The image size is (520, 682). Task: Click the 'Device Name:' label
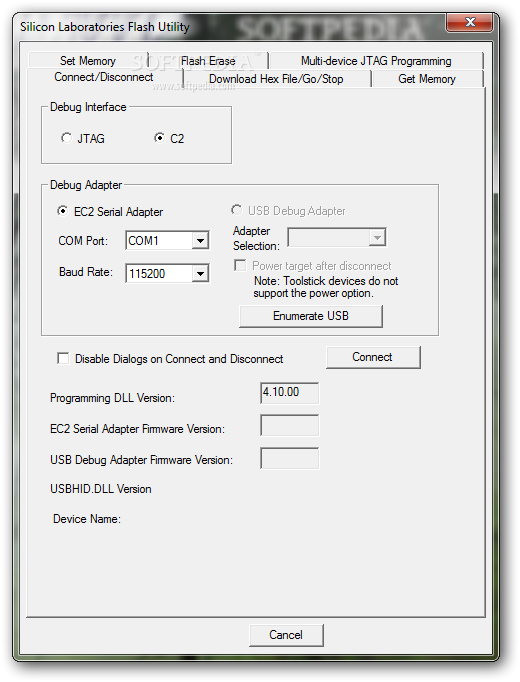(x=87, y=519)
